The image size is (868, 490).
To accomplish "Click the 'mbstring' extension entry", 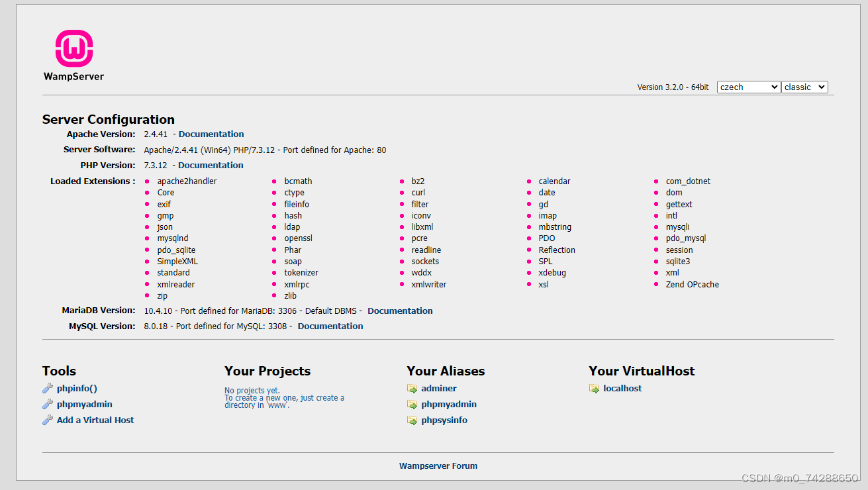I will [x=555, y=227].
